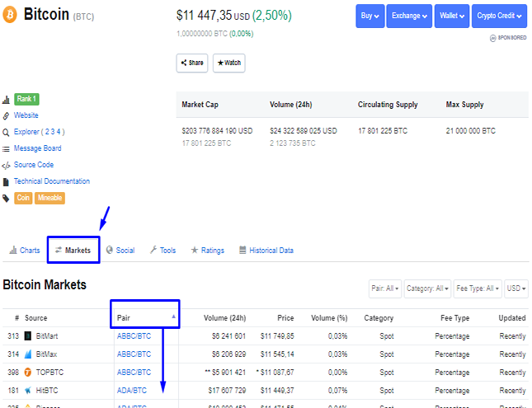The image size is (532, 408).
Task: Open the Crypto Credit dropdown
Action: point(500,16)
